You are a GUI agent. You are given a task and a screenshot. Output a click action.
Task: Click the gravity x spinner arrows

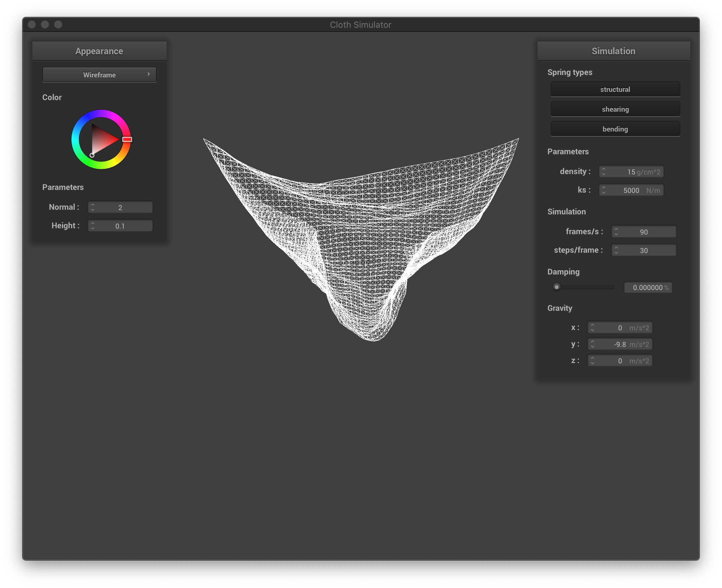pyautogui.click(x=592, y=328)
